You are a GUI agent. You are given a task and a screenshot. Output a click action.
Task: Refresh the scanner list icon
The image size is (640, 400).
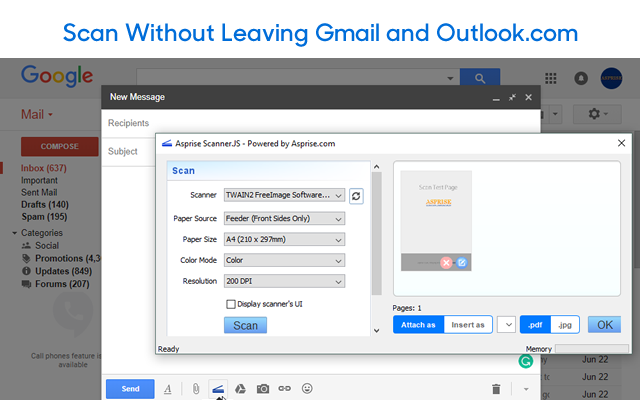pos(356,196)
